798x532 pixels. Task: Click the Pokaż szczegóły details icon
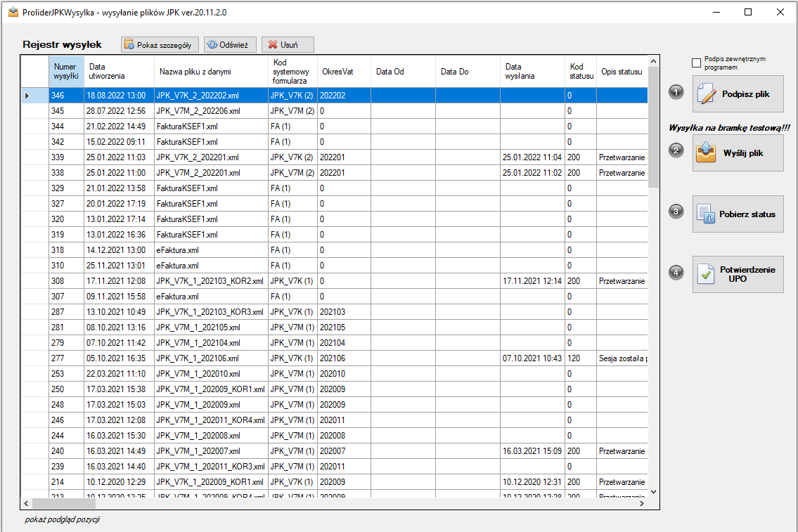tap(129, 45)
